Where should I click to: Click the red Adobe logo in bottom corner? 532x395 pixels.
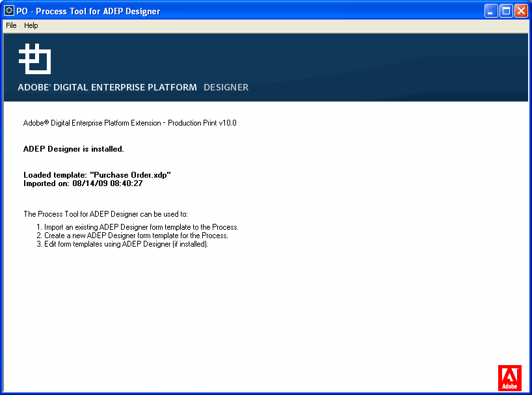click(509, 377)
